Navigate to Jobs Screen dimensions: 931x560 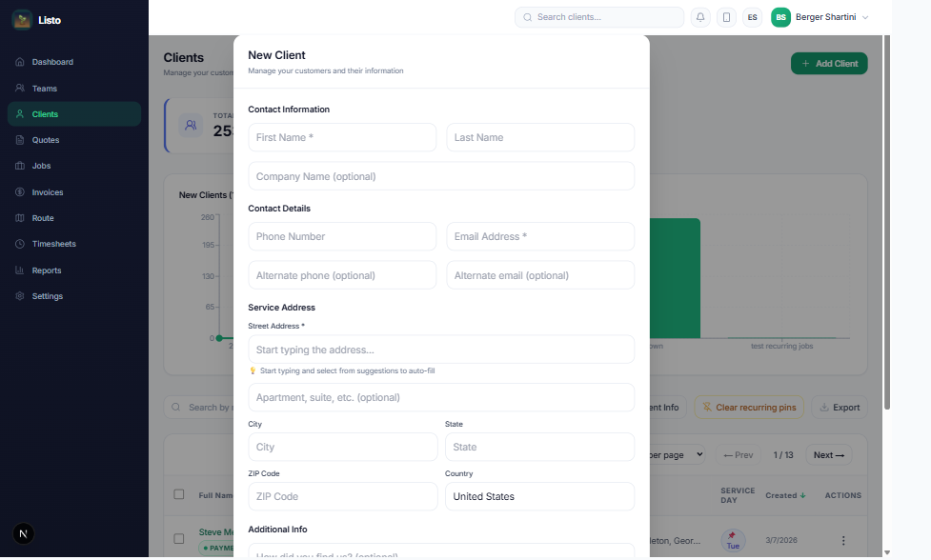(x=74, y=166)
